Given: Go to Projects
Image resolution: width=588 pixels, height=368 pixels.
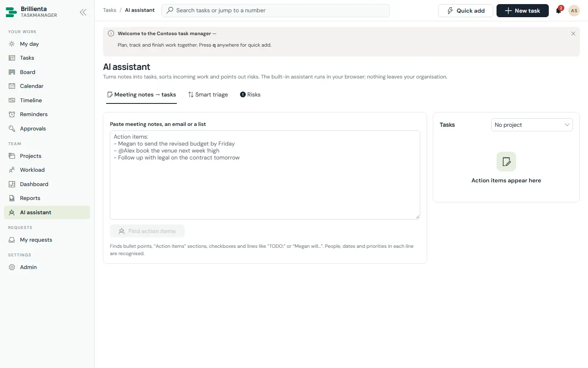Looking at the screenshot, I should click(47, 156).
